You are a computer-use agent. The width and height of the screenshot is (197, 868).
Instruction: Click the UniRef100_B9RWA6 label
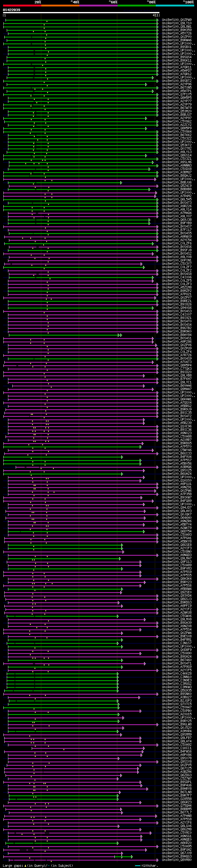coord(176,40)
